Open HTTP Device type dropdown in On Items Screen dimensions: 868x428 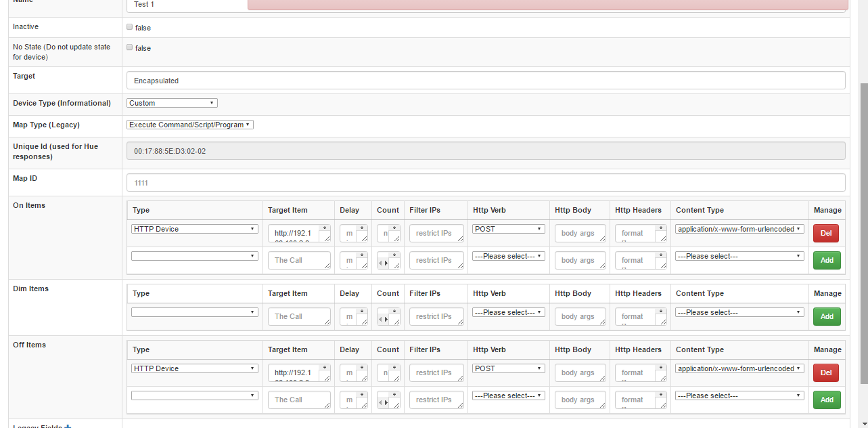[195, 229]
